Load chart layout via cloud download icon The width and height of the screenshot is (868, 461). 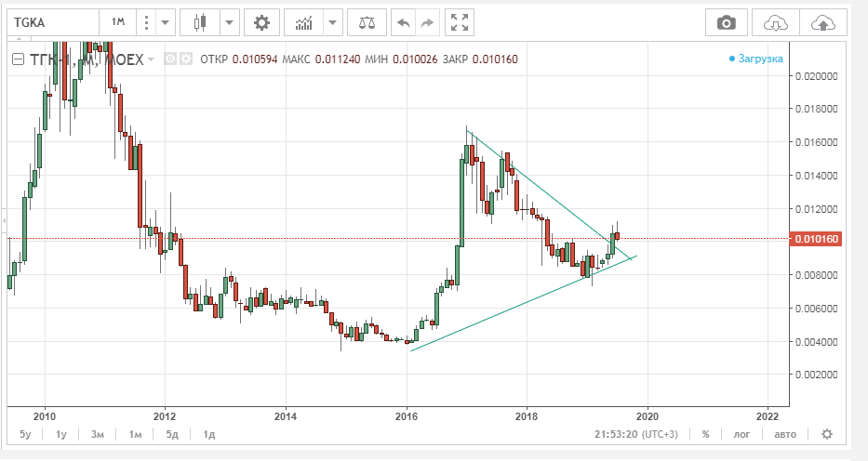pyautogui.click(x=776, y=22)
